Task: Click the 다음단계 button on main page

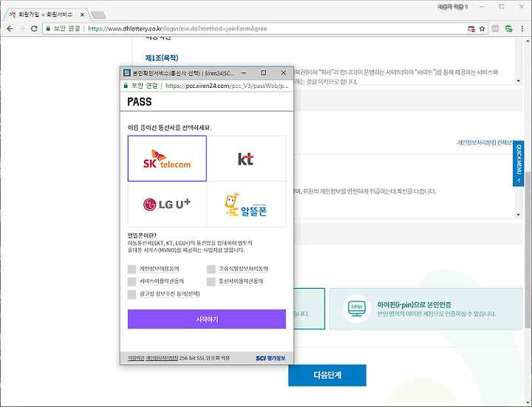Action: 327,375
